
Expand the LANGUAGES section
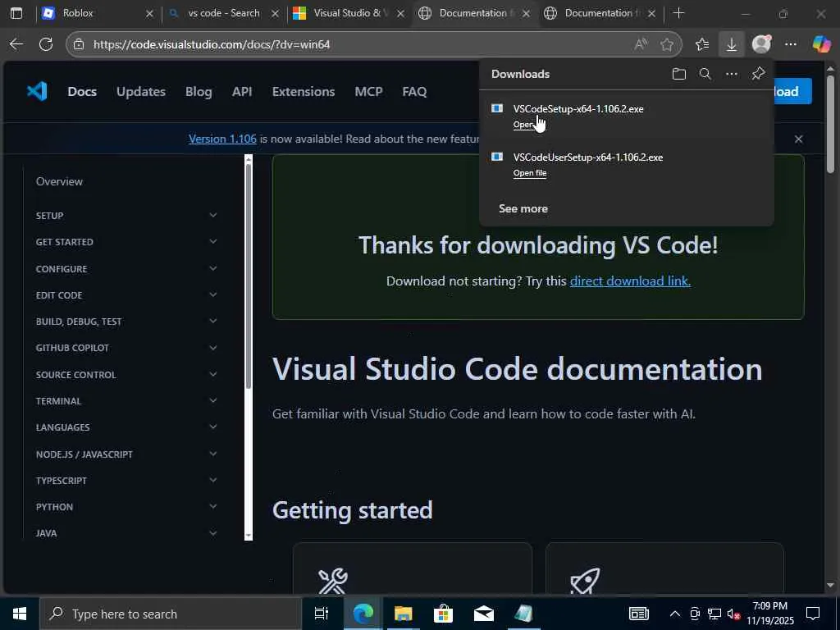point(213,427)
